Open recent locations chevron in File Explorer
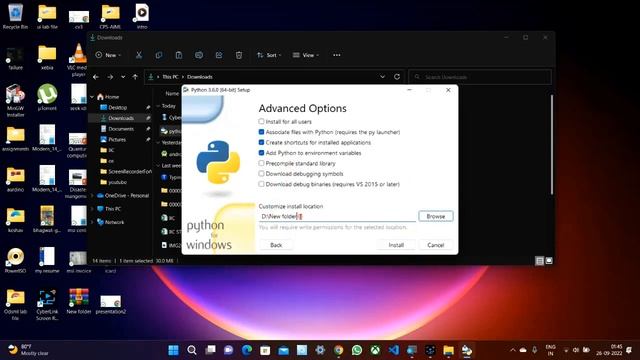 click(x=123, y=77)
